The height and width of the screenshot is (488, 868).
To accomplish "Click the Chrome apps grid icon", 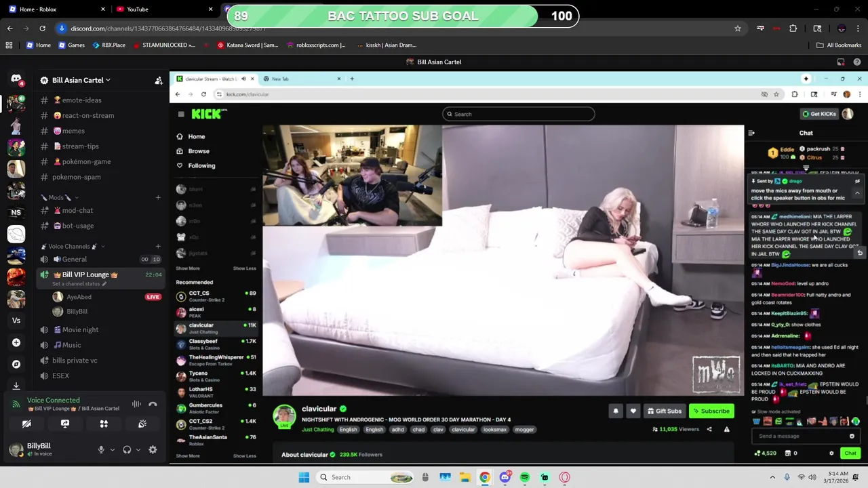I will click(9, 45).
